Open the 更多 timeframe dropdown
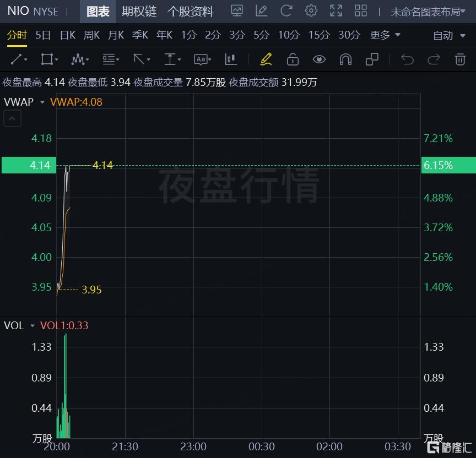This screenshot has height=458, width=476. tap(385, 35)
